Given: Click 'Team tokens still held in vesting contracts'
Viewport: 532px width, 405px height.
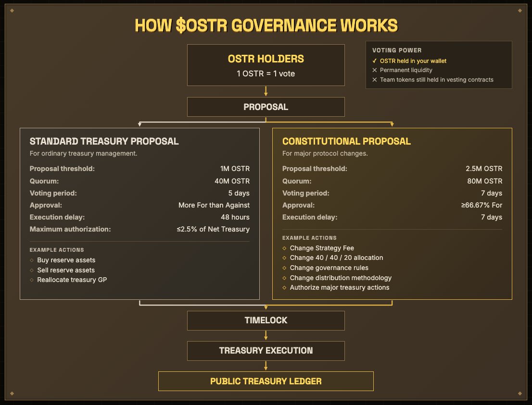Looking at the screenshot, I should point(436,80).
